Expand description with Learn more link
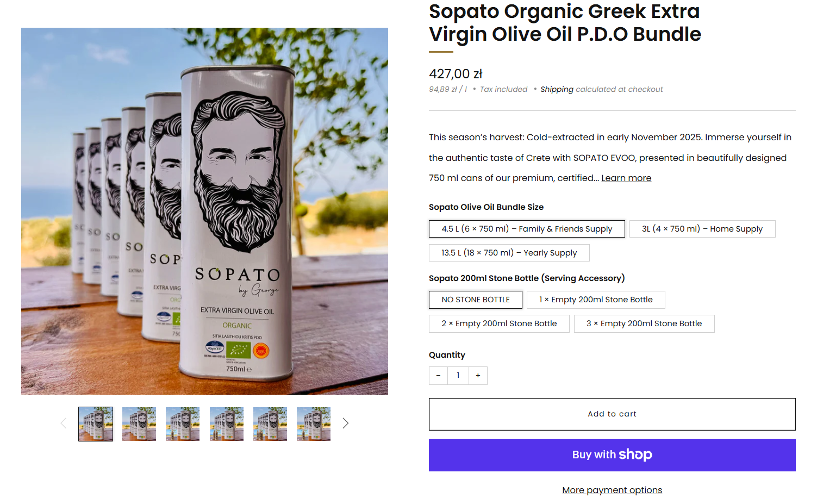The height and width of the screenshot is (504, 817). [626, 178]
